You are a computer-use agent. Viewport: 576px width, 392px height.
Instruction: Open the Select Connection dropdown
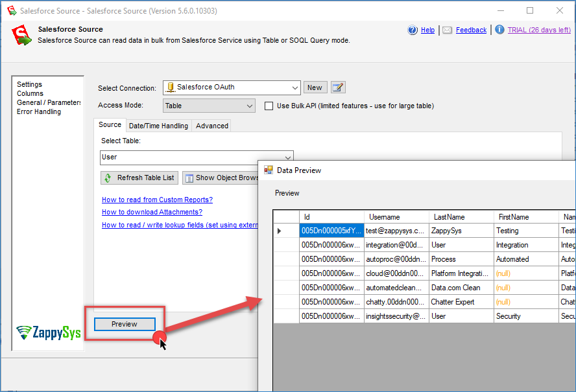232,87
